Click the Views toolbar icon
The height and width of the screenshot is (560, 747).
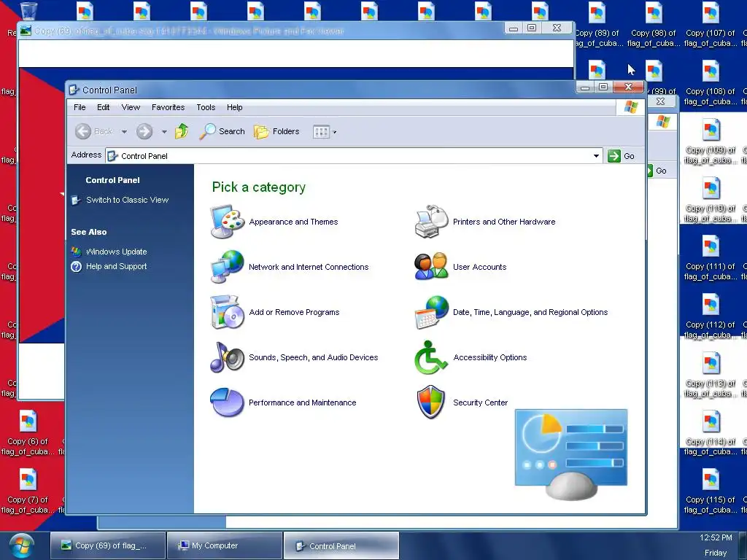click(x=321, y=132)
